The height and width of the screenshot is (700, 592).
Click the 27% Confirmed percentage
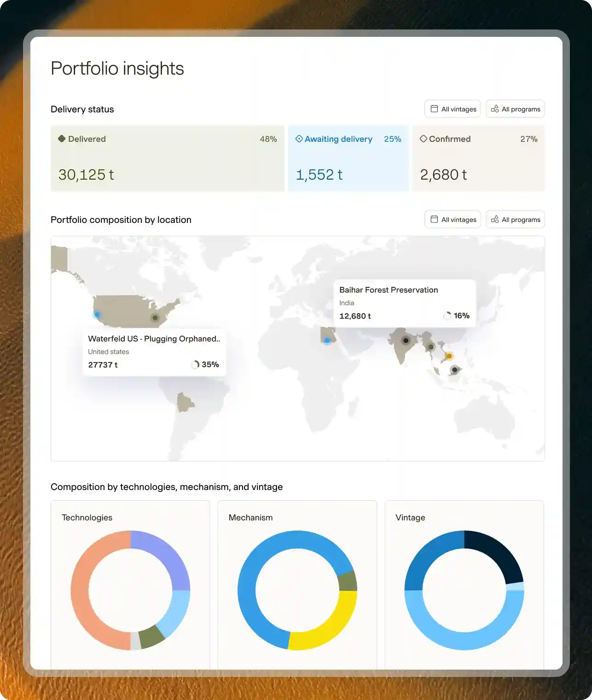pyautogui.click(x=529, y=139)
